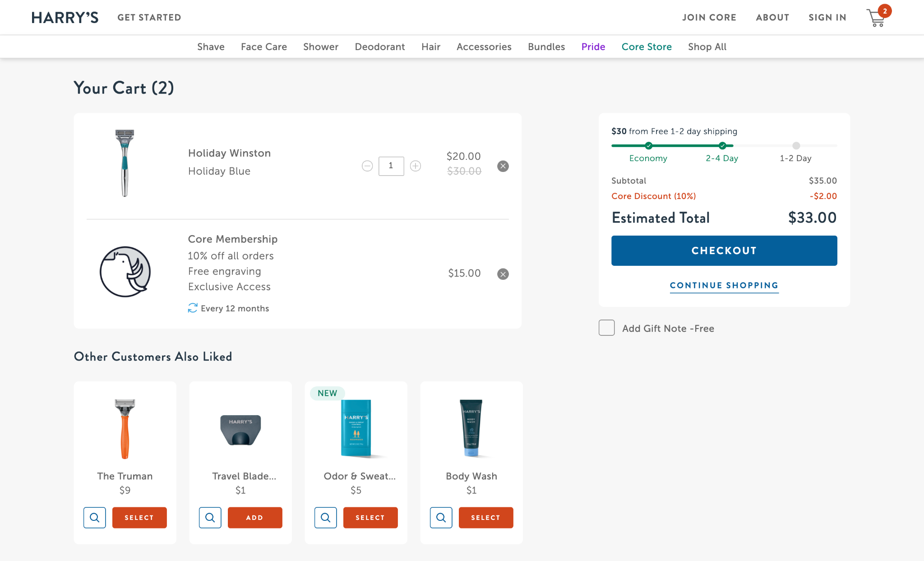Enable the Add Gift Note checkbox
The image size is (924, 561).
pyautogui.click(x=606, y=328)
